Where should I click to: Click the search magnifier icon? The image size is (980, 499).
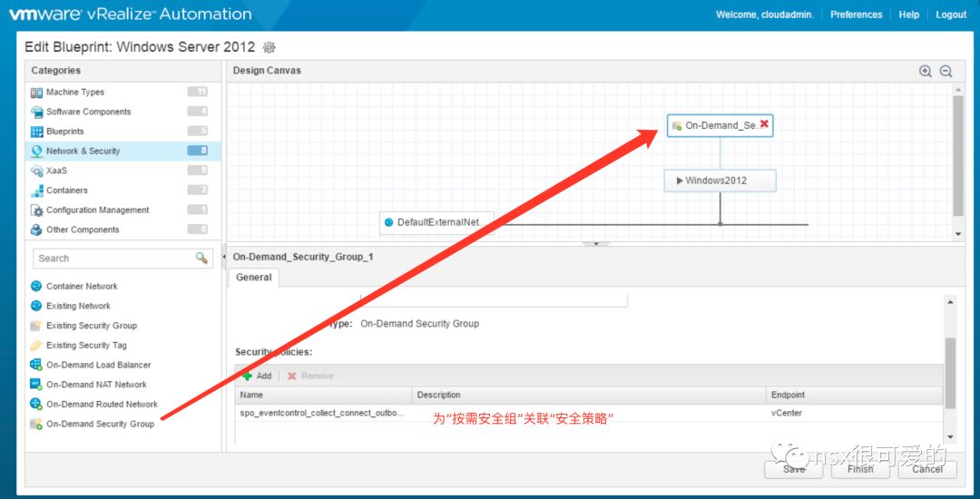point(201,258)
